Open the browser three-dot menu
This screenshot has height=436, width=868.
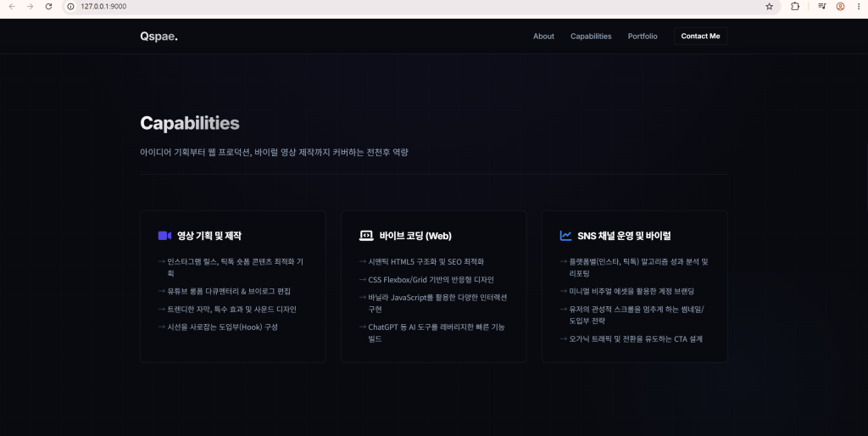(859, 7)
